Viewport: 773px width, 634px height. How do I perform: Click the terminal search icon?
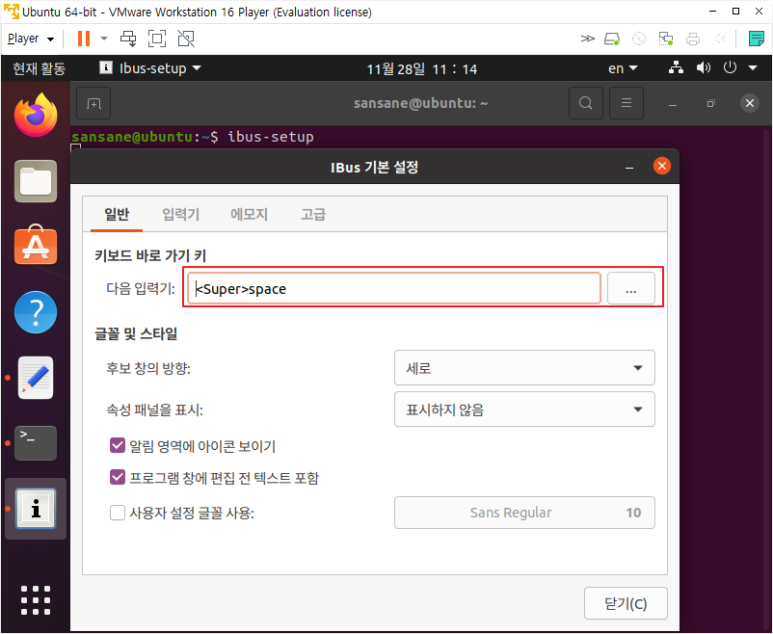[586, 103]
